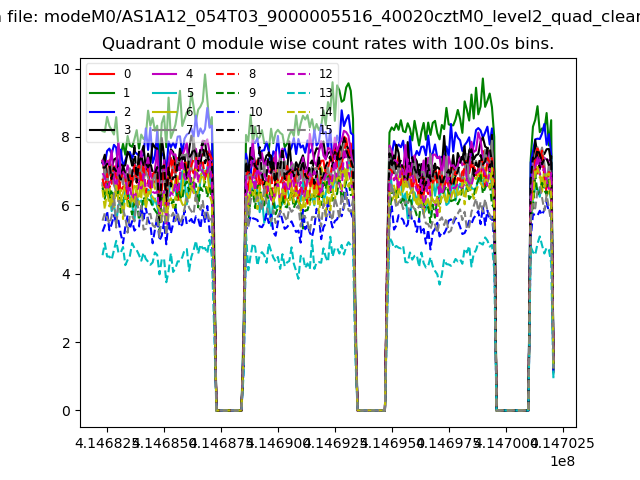This screenshot has width=640, height=480.
Task: Click the y-axis tick label 4
Action: [65, 274]
